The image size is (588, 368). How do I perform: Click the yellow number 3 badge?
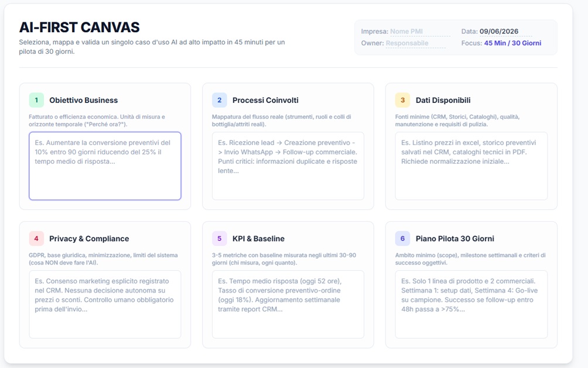[x=403, y=100]
